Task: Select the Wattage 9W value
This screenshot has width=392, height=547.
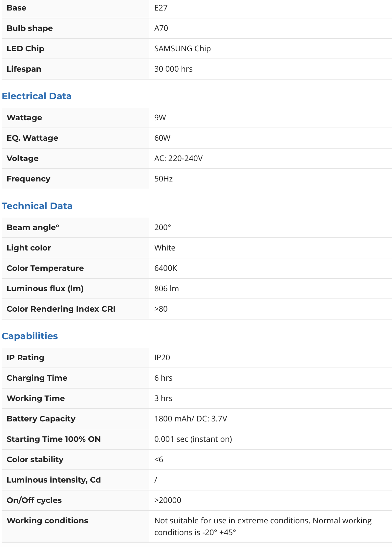Action: point(160,118)
